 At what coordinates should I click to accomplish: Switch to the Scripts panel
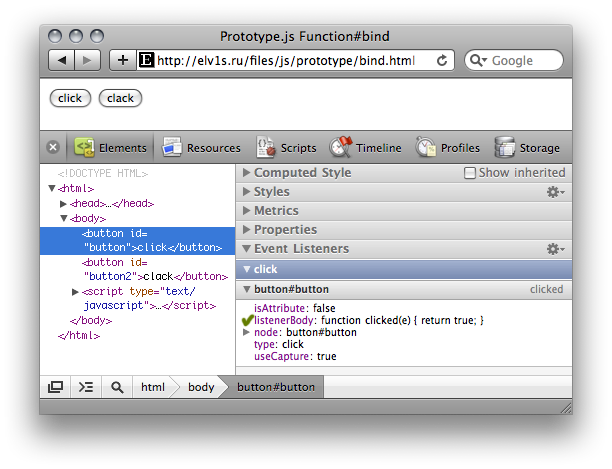(x=286, y=147)
